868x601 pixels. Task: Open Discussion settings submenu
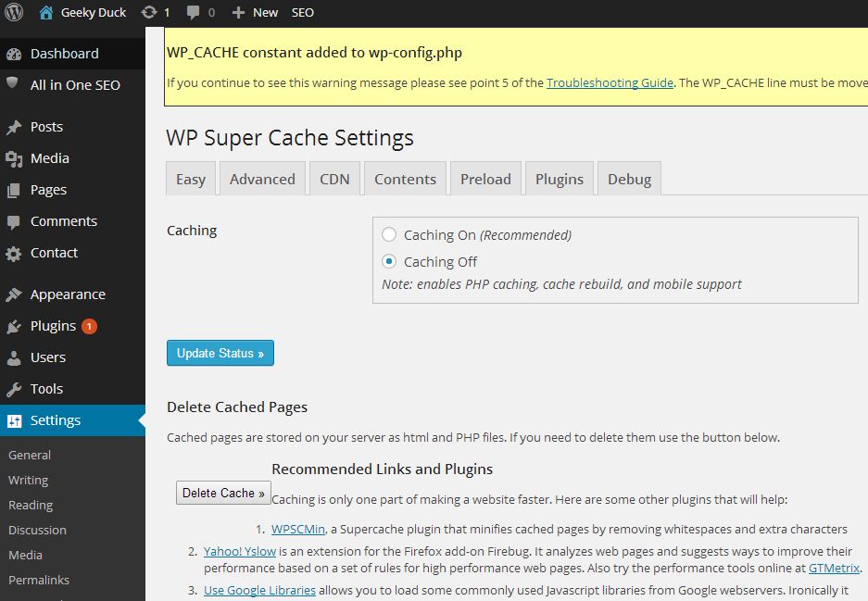pos(37,531)
